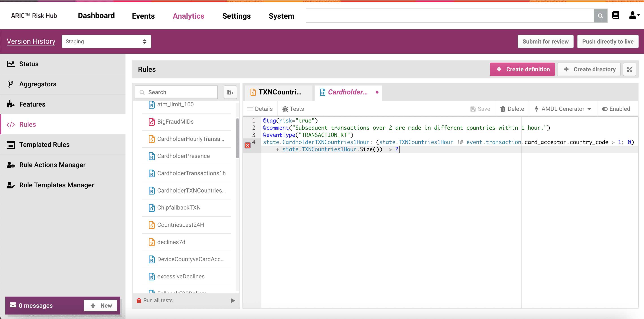Click the excessiveDeclines rule file icon

151,276
